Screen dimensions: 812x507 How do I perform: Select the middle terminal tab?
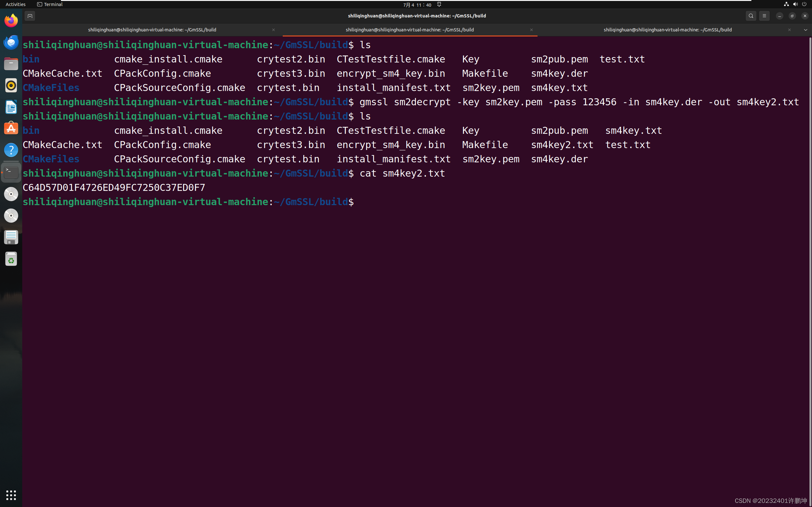tap(410, 30)
